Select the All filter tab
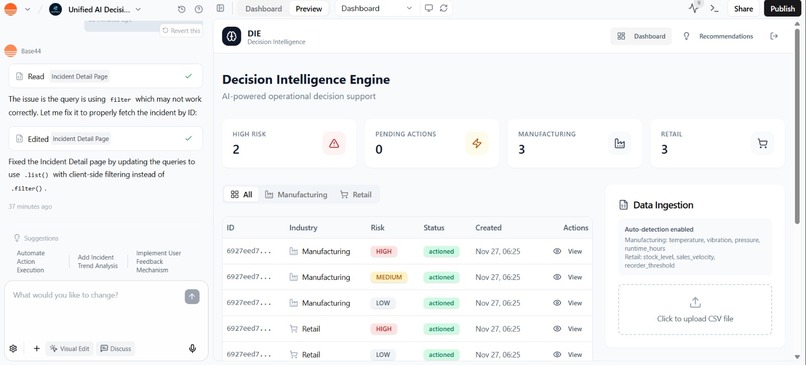806x365 pixels. (x=241, y=195)
